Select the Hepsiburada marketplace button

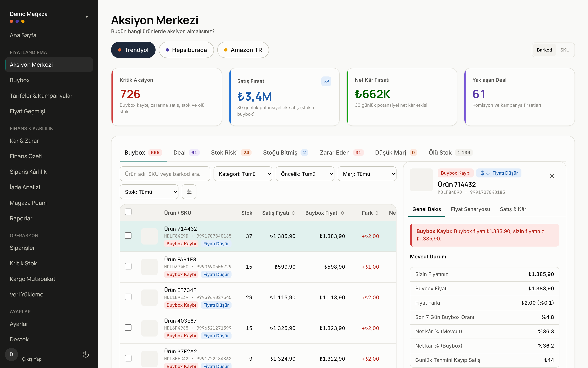point(186,50)
